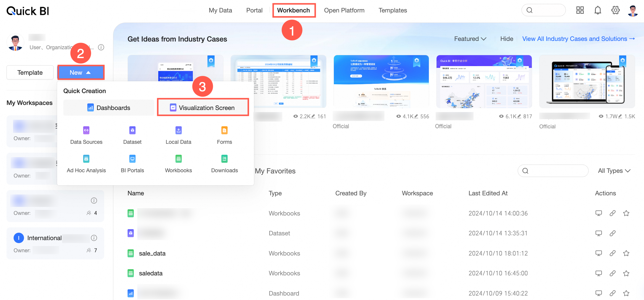Click the link icon on 14:00:36 row

tap(612, 213)
